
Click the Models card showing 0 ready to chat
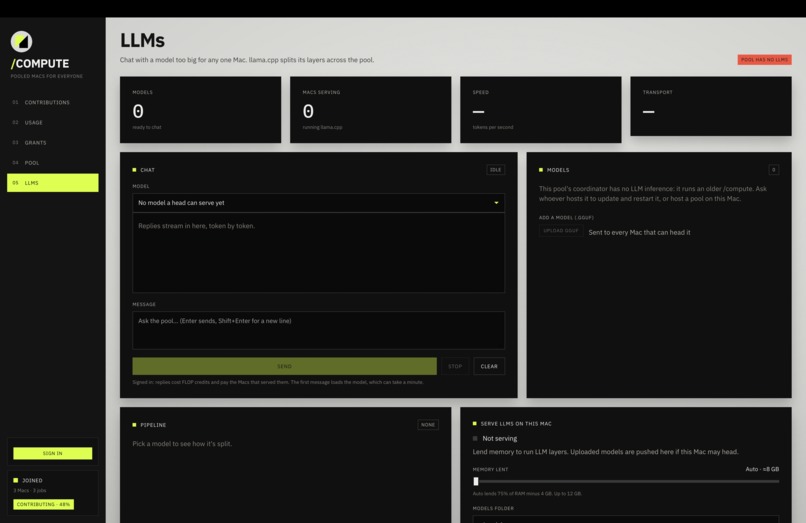click(200, 110)
